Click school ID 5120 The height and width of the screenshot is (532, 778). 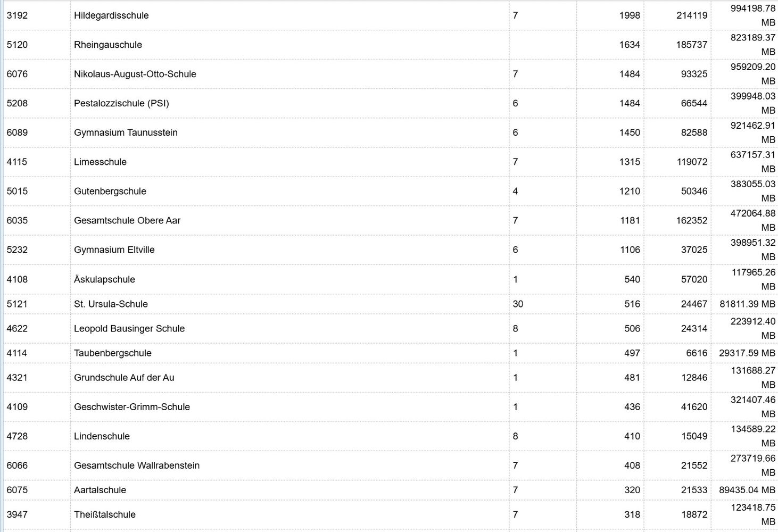coord(17,45)
